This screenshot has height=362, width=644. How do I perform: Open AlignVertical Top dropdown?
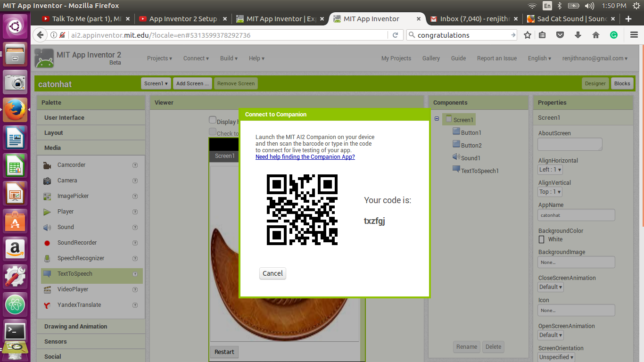pyautogui.click(x=550, y=192)
